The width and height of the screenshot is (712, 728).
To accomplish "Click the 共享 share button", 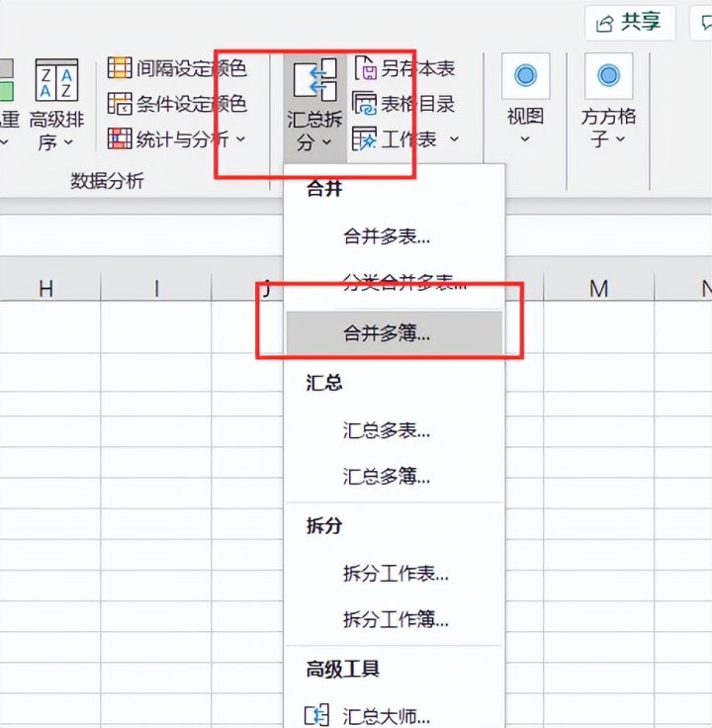I will 630,23.
